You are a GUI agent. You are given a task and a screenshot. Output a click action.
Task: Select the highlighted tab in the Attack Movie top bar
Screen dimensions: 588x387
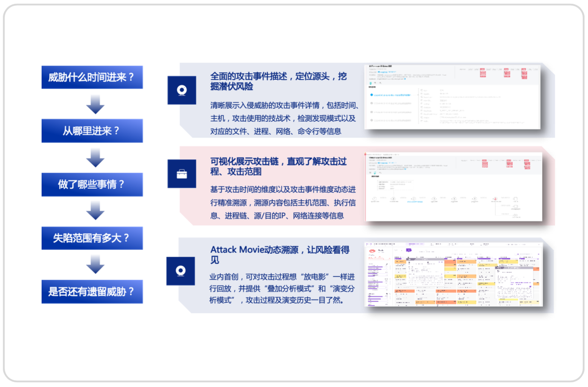point(415,244)
